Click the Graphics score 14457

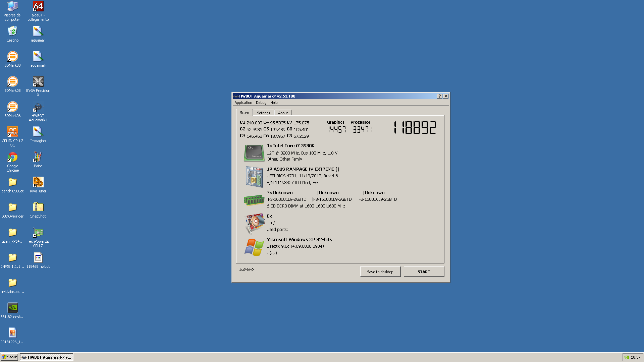click(x=337, y=129)
